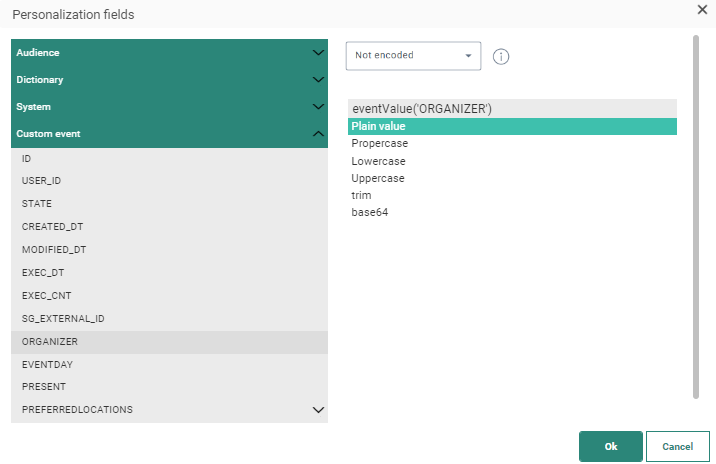Select the ORGANIZER field
The height and width of the screenshot is (464, 716).
(x=50, y=342)
